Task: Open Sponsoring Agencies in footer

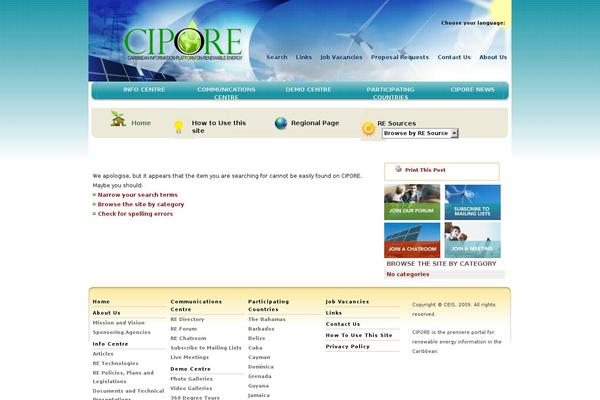Action: click(x=121, y=332)
